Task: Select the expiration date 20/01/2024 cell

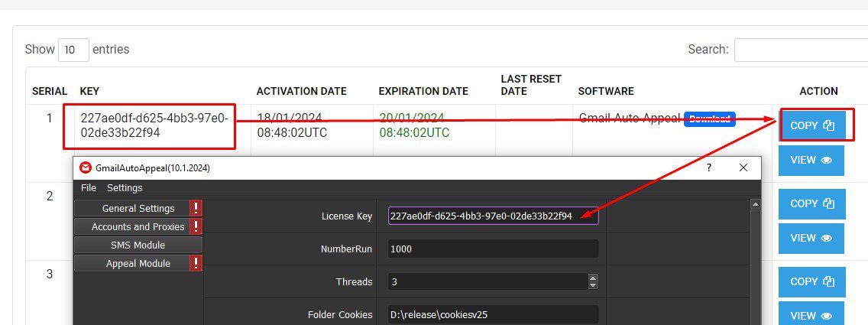Action: [x=413, y=125]
